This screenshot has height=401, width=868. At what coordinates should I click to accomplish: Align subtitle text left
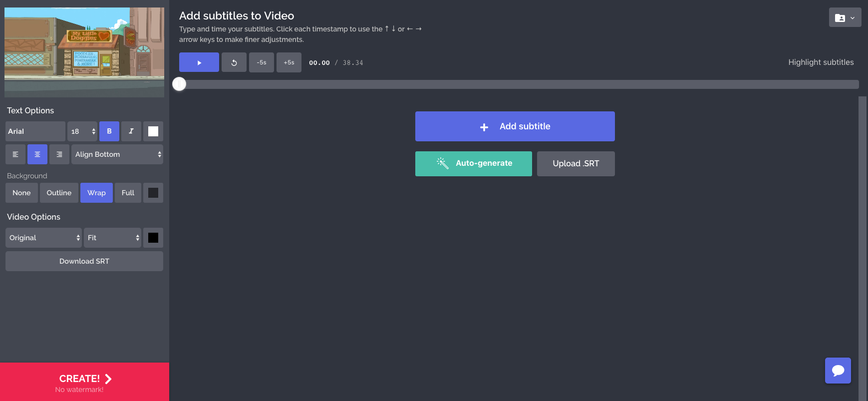(15, 154)
